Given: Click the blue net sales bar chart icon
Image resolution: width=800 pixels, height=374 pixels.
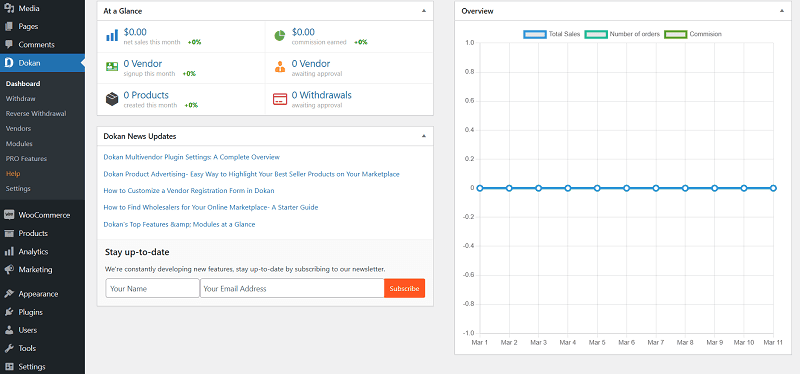Looking at the screenshot, I should coord(112,36).
